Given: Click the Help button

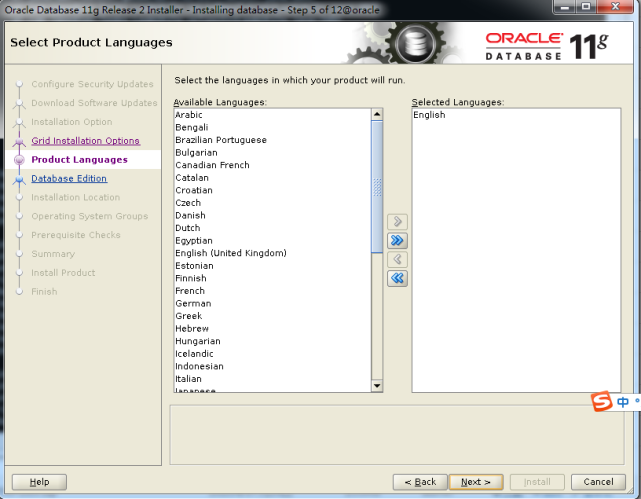Looking at the screenshot, I should pos(39,482).
